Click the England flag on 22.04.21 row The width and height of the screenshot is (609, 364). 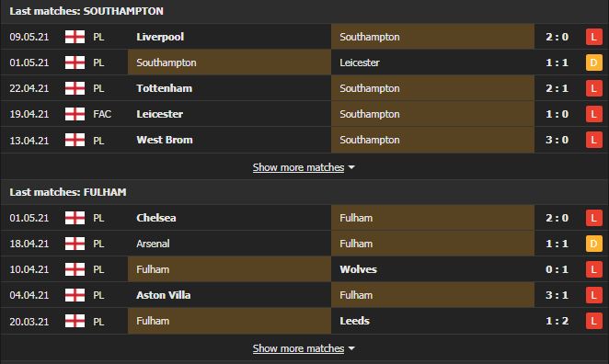(75, 88)
